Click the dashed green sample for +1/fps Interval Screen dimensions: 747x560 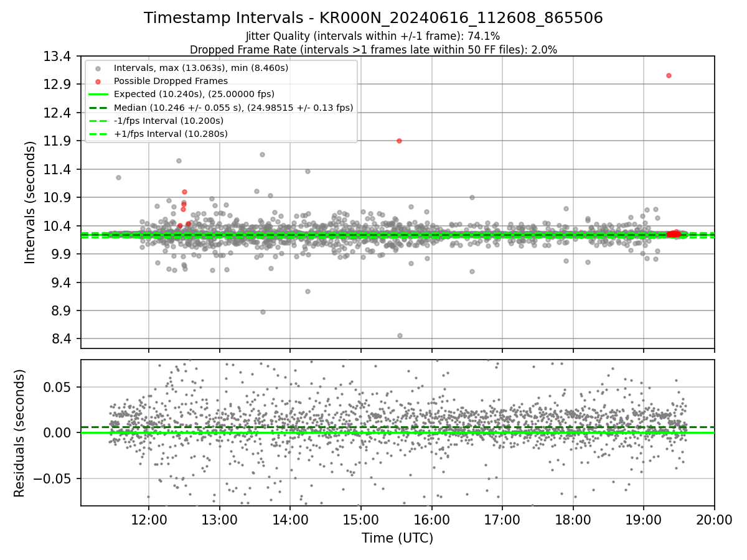click(x=98, y=134)
